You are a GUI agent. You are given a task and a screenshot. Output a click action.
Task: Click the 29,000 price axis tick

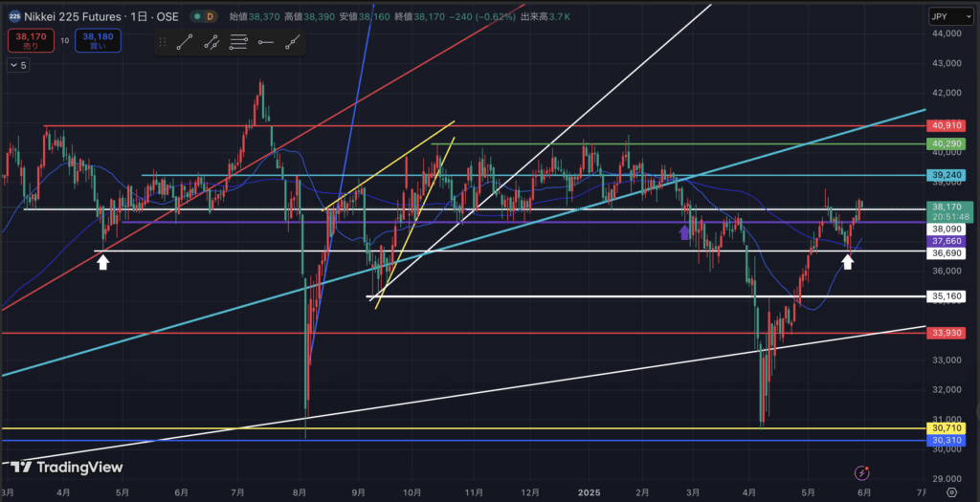tap(945, 478)
